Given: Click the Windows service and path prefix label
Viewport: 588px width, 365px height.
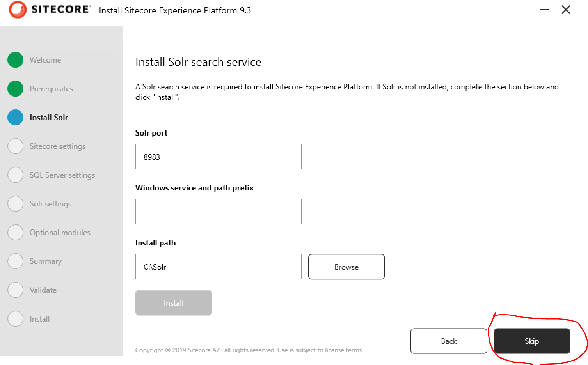Looking at the screenshot, I should pos(195,188).
